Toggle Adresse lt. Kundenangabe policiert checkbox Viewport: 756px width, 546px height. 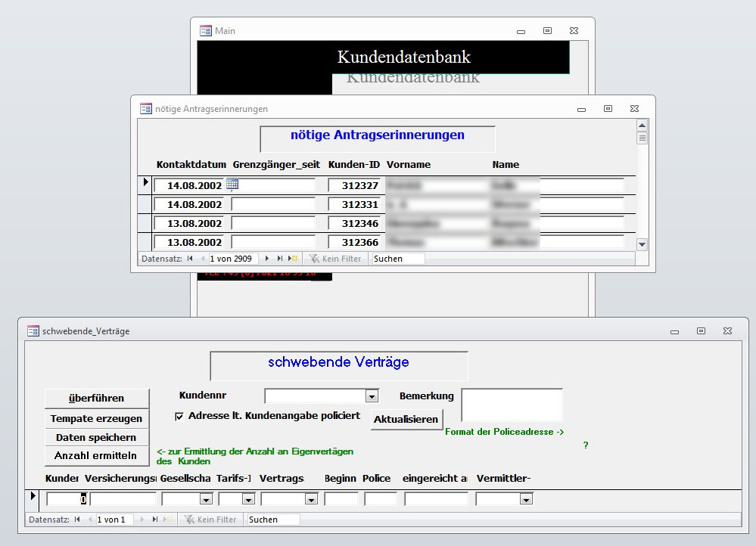tap(179, 416)
